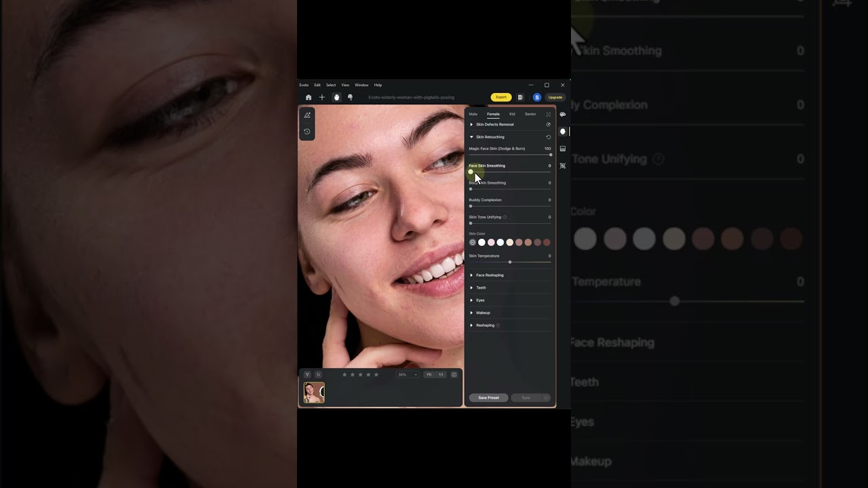Viewport: 868px width, 488px height.
Task: Expand the Teeth section
Action: coord(471,288)
